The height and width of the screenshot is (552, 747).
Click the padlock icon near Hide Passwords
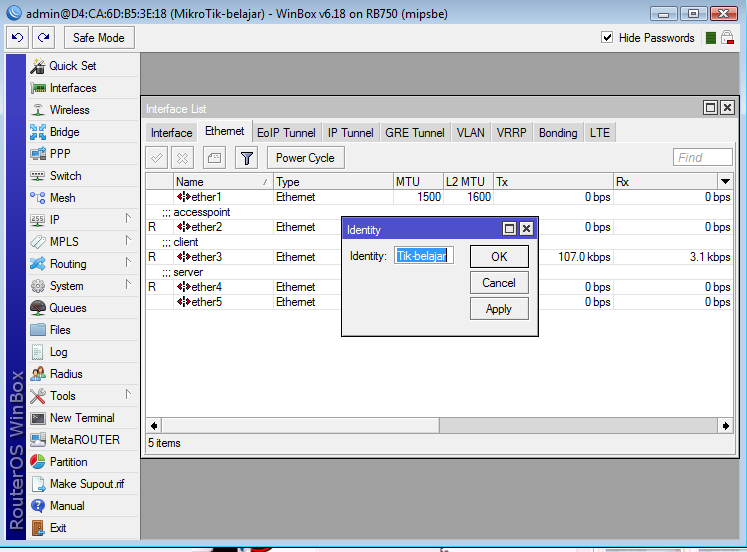(727, 38)
